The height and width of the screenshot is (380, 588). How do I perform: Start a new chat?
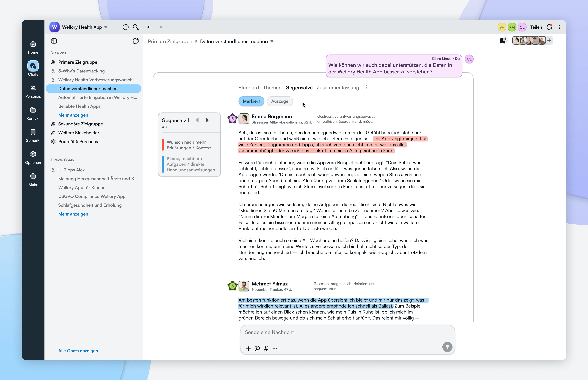136,41
